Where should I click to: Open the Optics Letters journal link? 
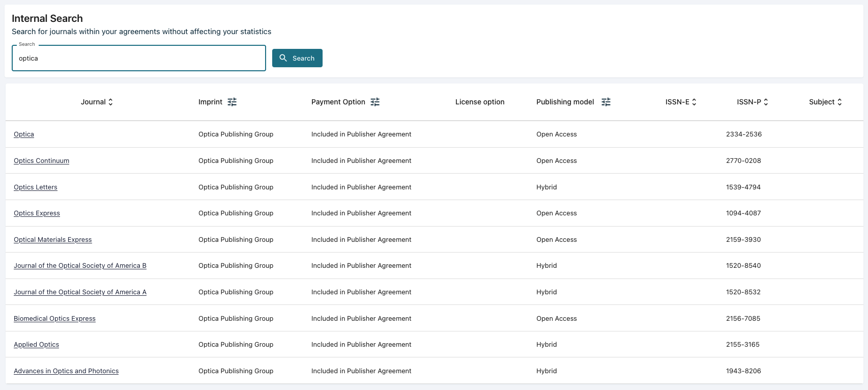(36, 187)
